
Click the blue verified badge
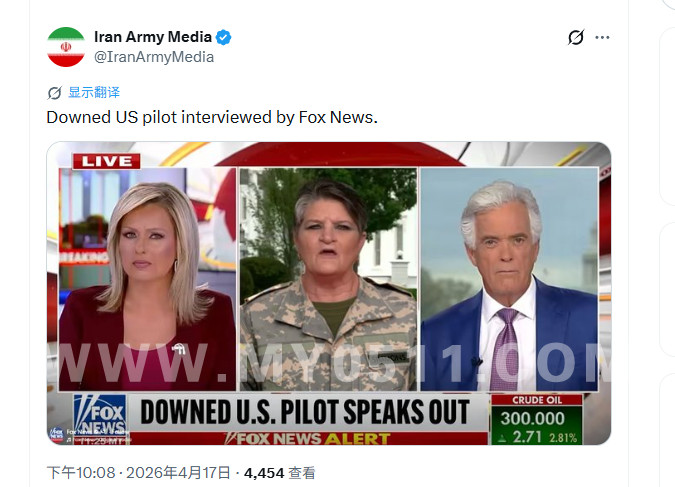click(x=223, y=37)
